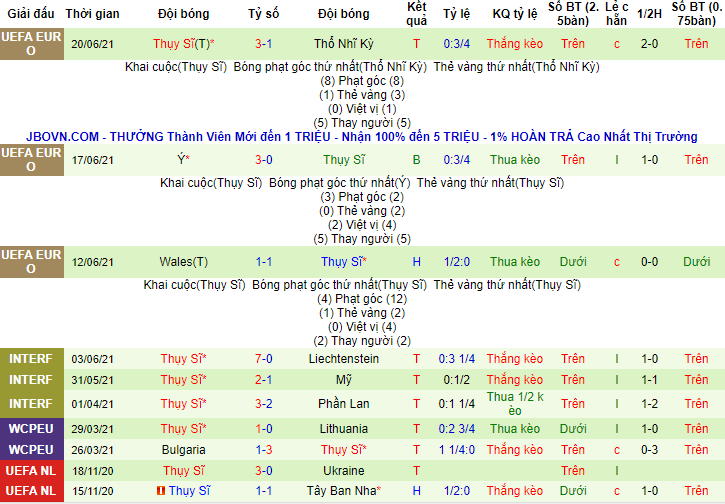Select the Wales(T) team name
Screen dimensions: 725x504
(x=183, y=262)
